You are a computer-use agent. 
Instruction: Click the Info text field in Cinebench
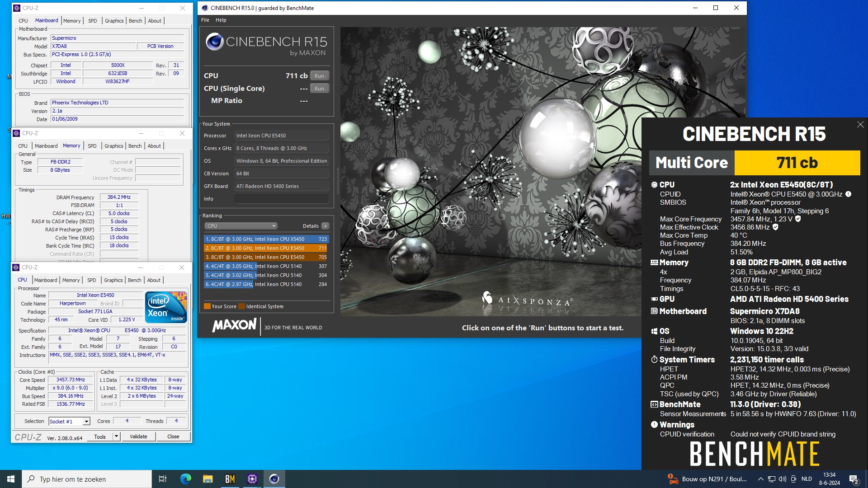281,199
